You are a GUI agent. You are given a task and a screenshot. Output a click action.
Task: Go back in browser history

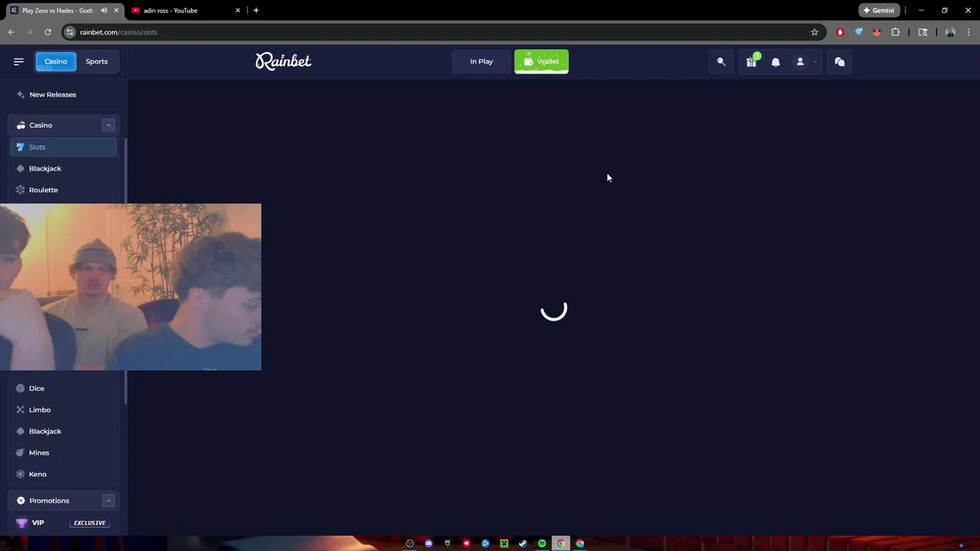11,32
